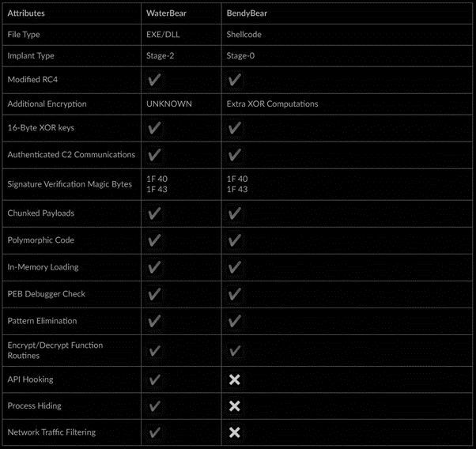
Task: Click the BendyBear Network Traffic Filtering X mark
Action: [234, 432]
